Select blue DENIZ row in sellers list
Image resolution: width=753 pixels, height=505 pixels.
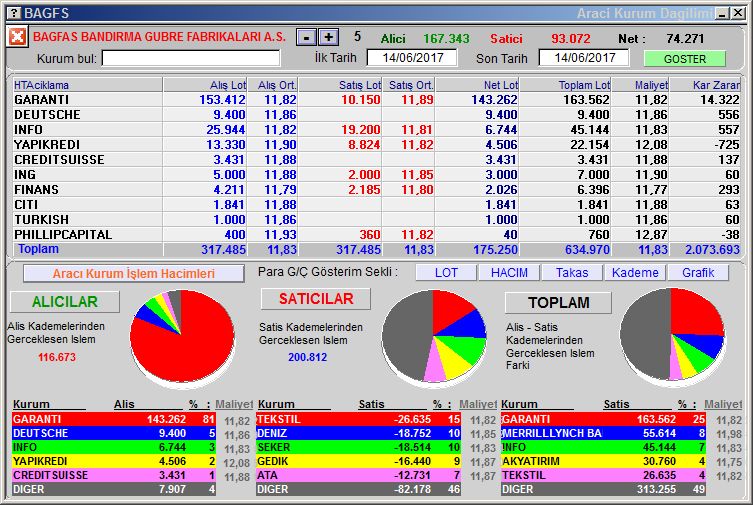coord(359,433)
